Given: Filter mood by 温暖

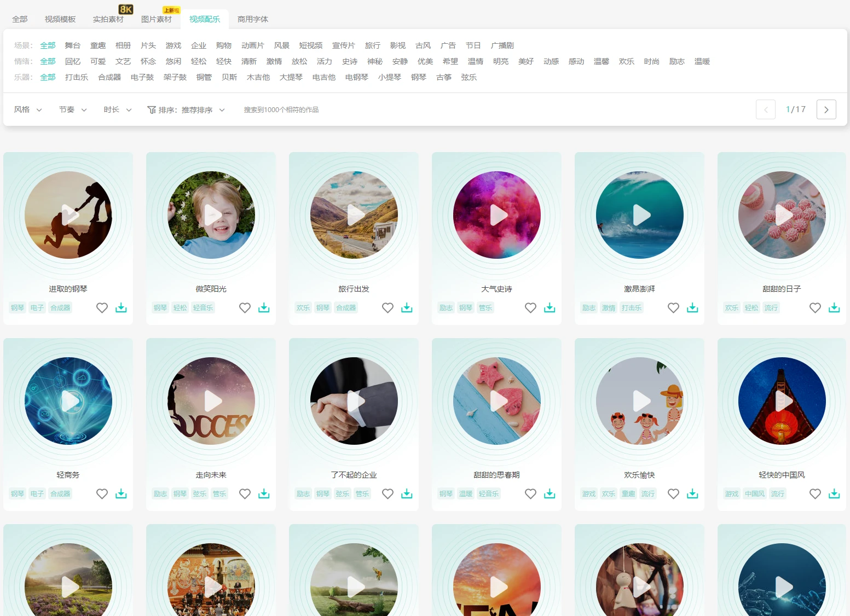Looking at the screenshot, I should pos(702,61).
